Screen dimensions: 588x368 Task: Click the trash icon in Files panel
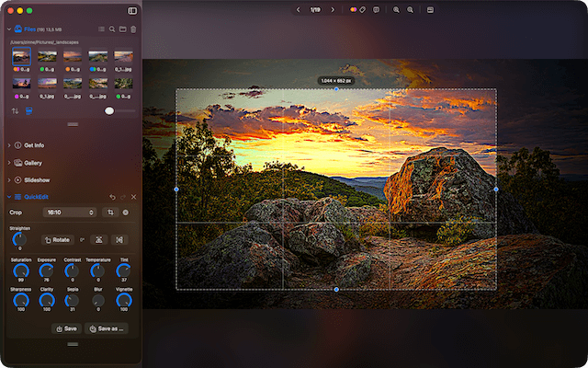133,29
